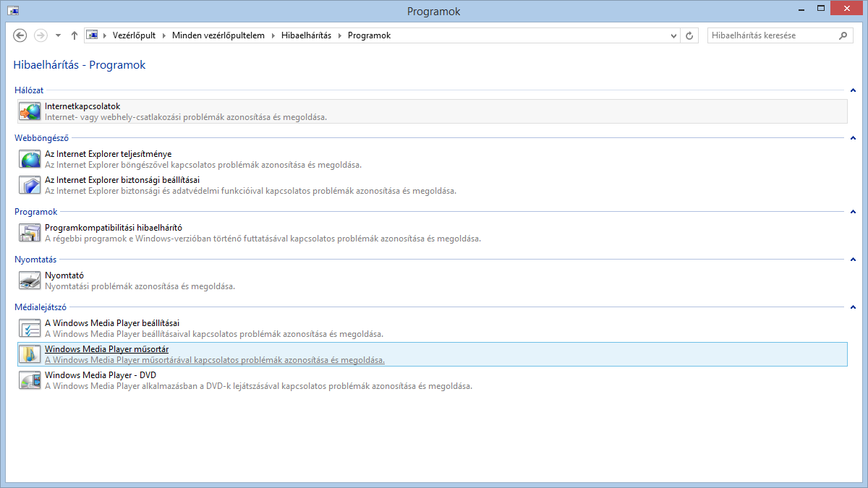Click description about DVD-k lejátszásával problems
The width and height of the screenshot is (868, 488).
[x=258, y=386]
